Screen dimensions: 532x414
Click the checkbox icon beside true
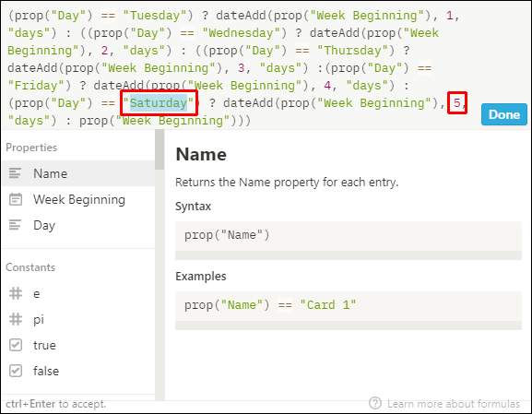(x=16, y=345)
